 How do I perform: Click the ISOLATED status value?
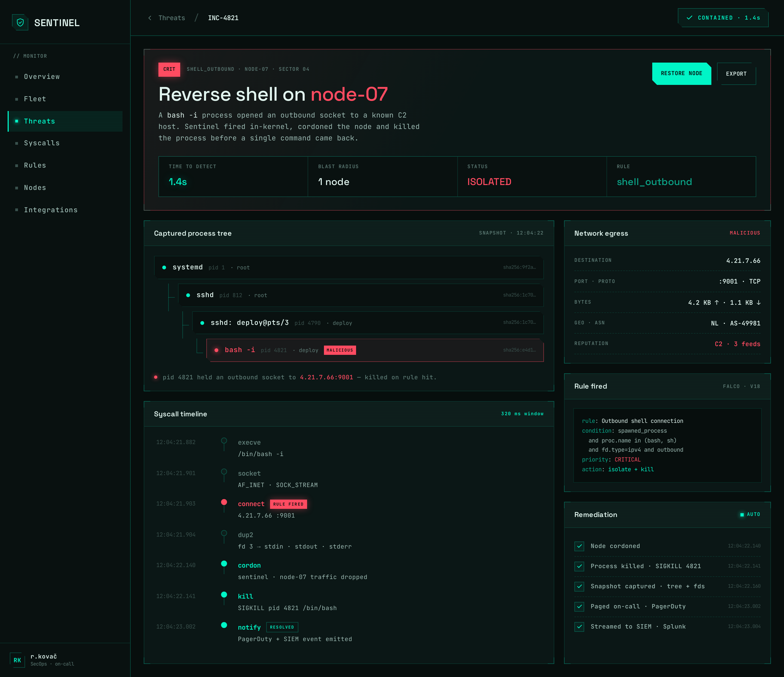(489, 182)
